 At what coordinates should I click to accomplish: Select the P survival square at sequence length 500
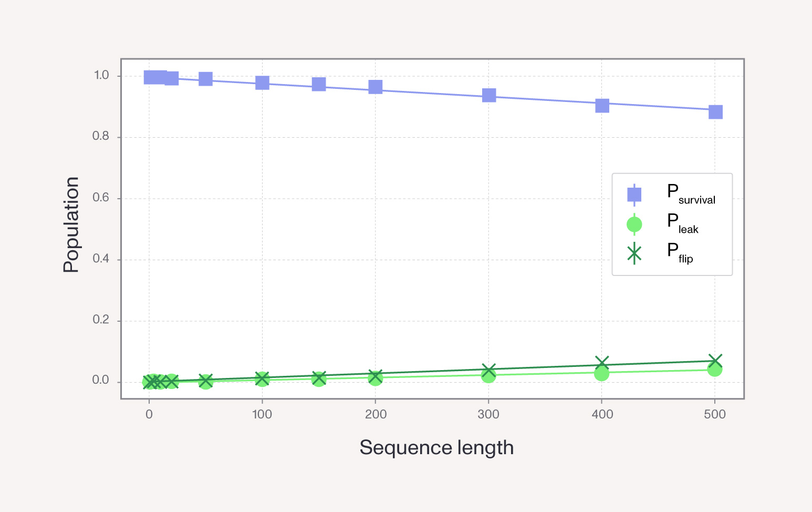(715, 112)
